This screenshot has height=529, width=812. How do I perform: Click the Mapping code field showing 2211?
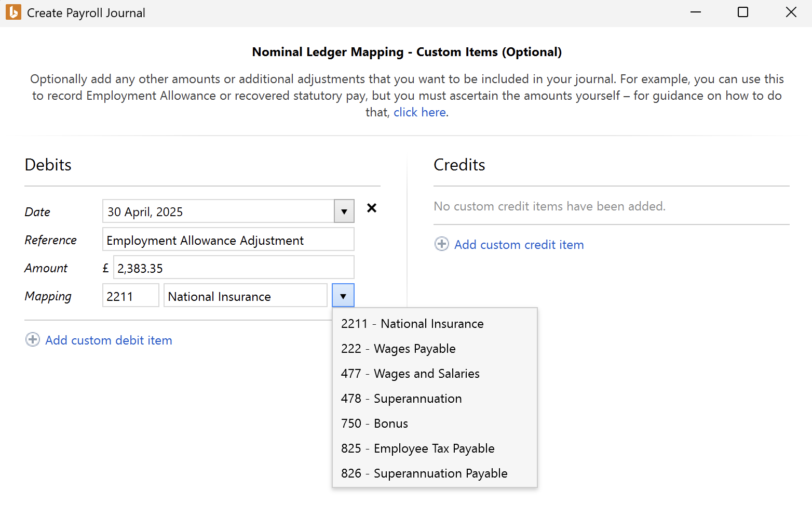pyautogui.click(x=131, y=296)
